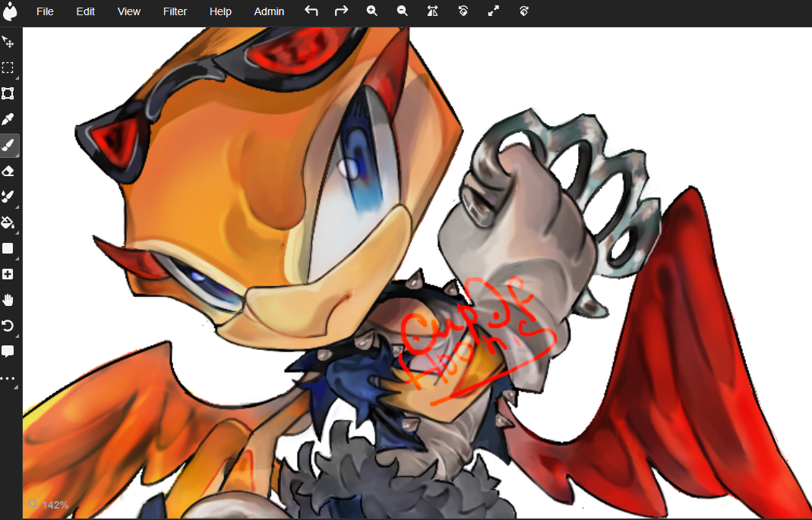Zoom in with the magnifier plus icon
812x520 pixels.
pos(372,11)
